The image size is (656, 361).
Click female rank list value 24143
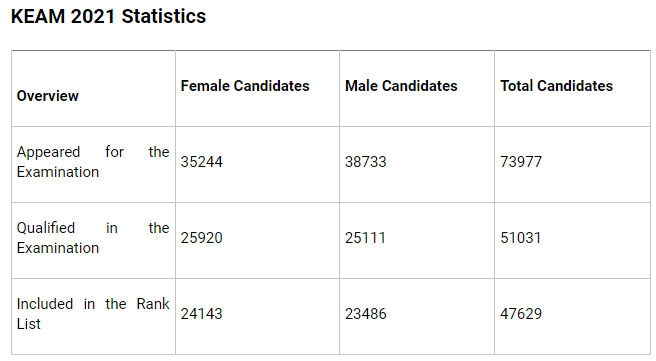tap(201, 314)
